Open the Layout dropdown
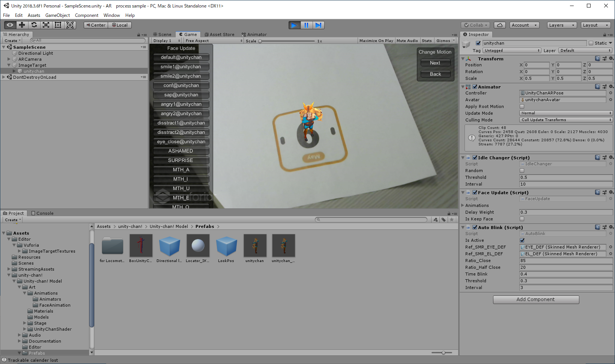 [595, 25]
